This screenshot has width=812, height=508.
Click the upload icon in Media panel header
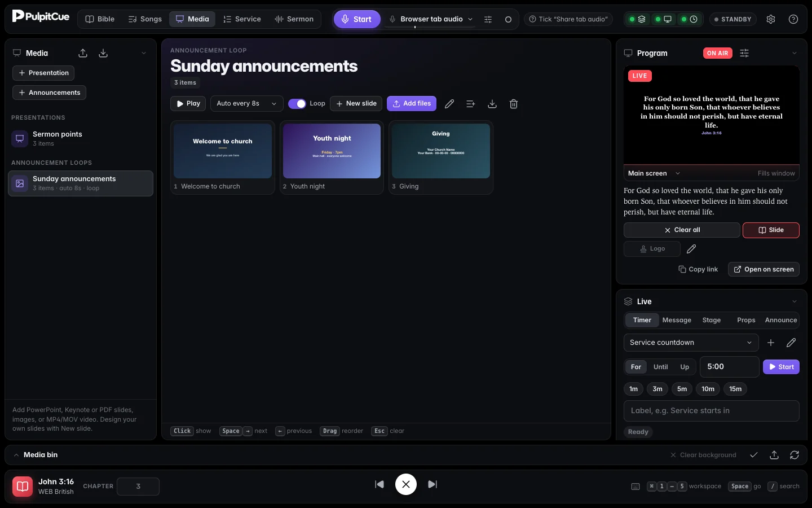[x=83, y=53]
